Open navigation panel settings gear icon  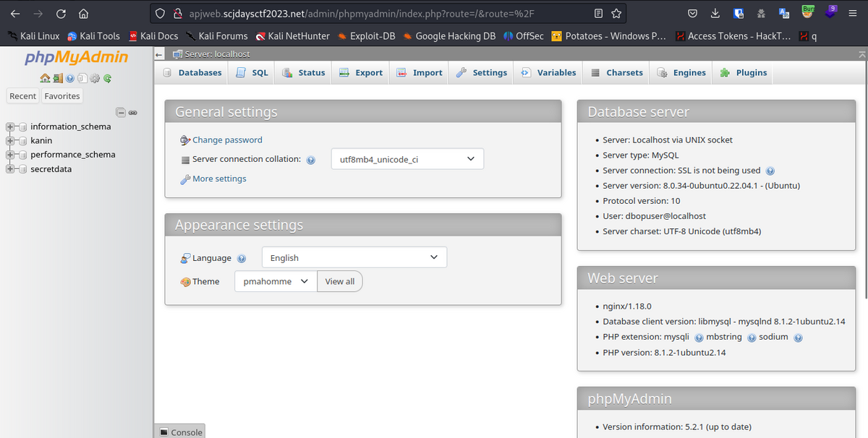(x=94, y=78)
